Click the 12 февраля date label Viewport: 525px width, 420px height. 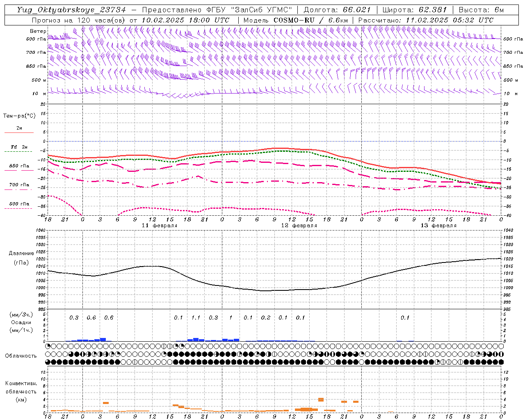(299, 226)
